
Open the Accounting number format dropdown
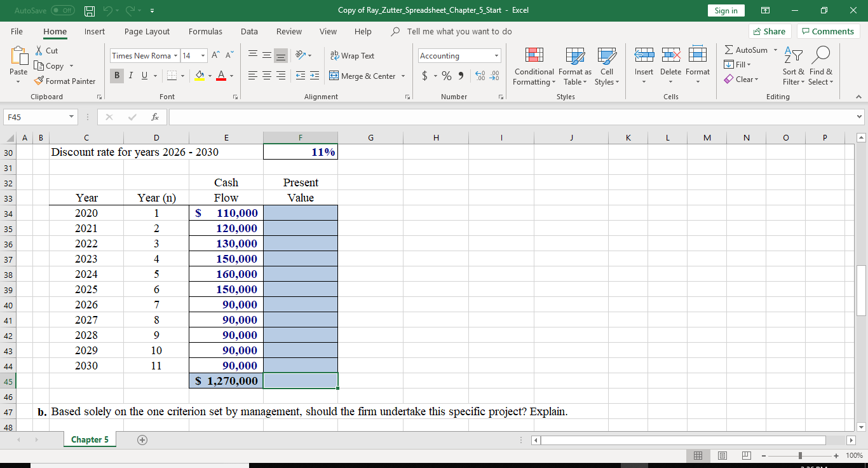(x=496, y=55)
